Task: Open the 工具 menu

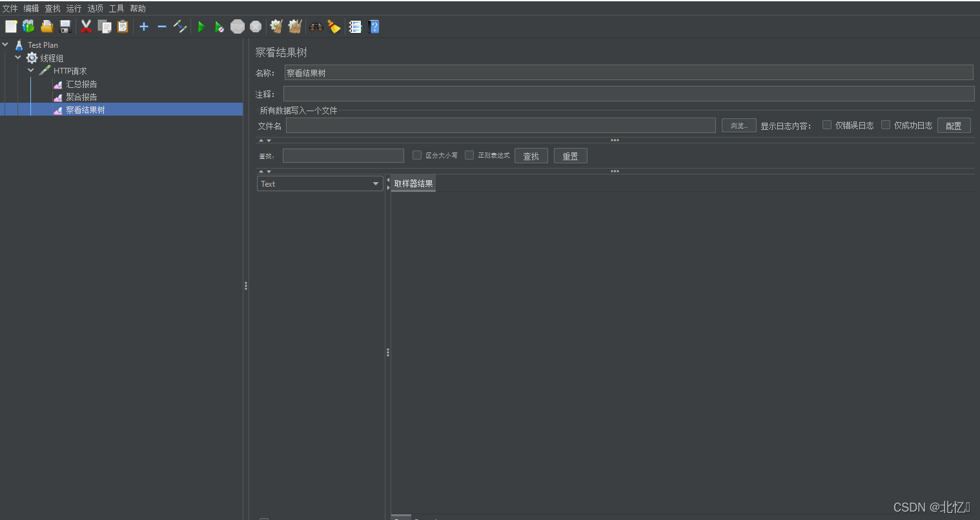Action: coord(116,8)
